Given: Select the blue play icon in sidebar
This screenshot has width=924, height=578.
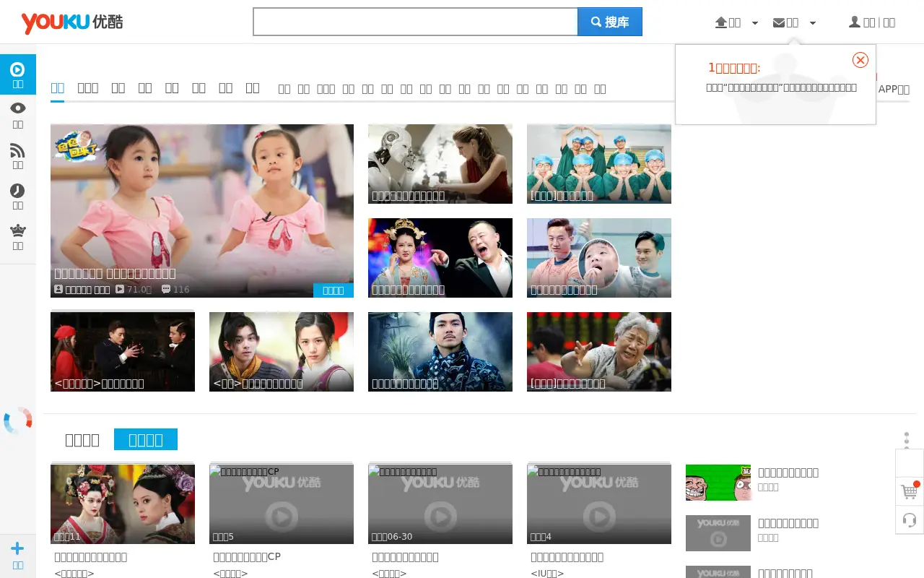Looking at the screenshot, I should click(18, 74).
